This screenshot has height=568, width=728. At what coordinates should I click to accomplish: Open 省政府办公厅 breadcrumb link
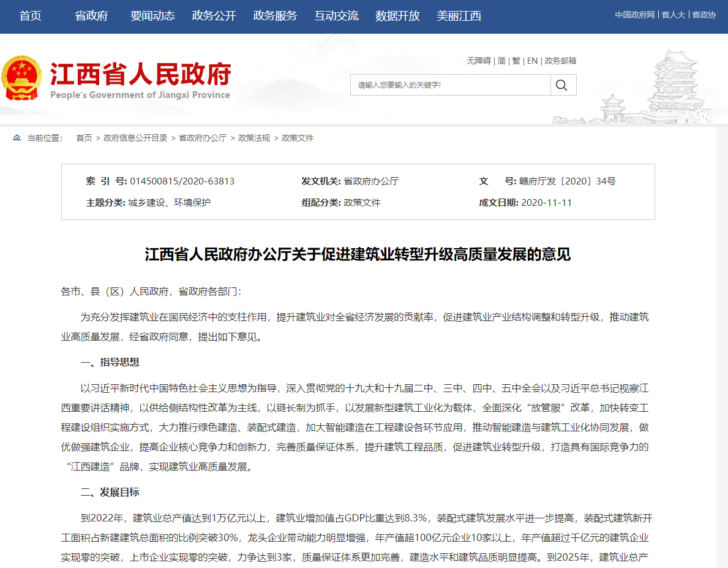(x=203, y=138)
